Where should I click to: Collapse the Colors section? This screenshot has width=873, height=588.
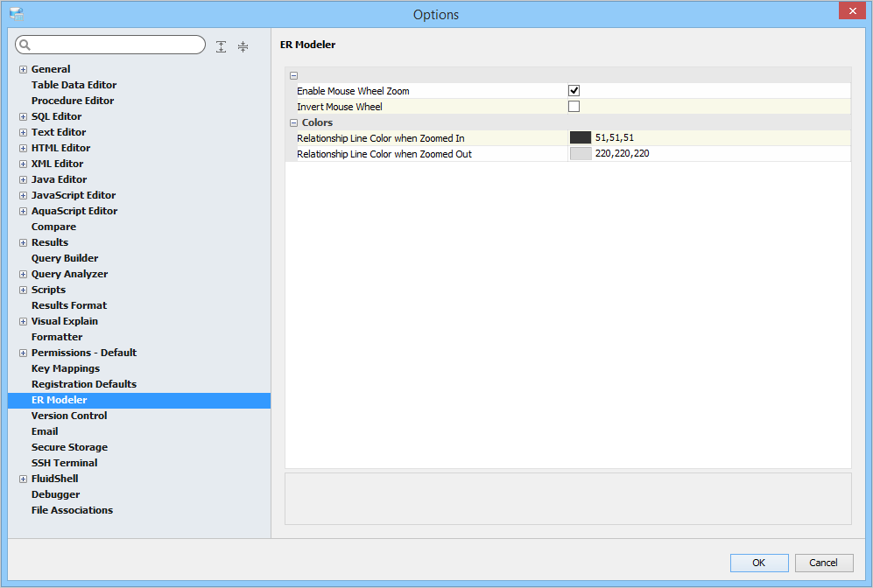pos(294,123)
